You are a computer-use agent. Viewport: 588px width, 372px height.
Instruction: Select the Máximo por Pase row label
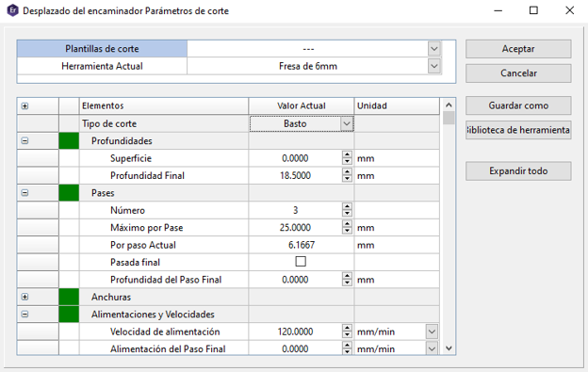[x=147, y=227]
